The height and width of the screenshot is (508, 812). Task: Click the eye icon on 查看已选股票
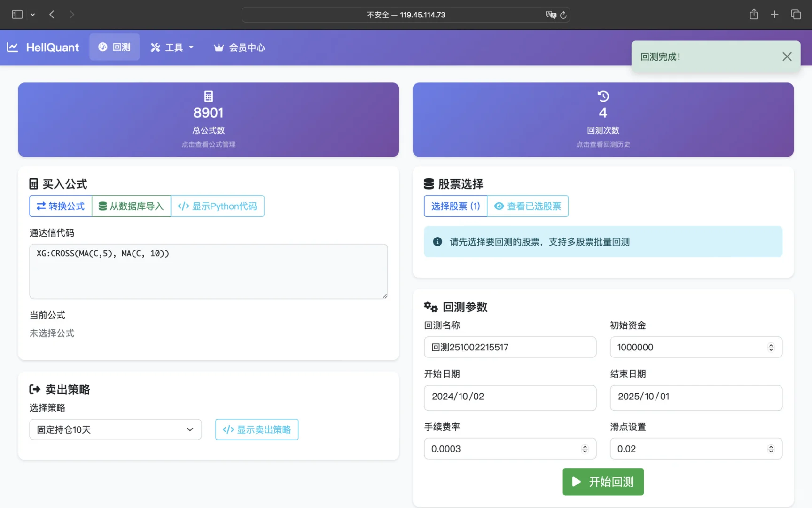(x=499, y=206)
